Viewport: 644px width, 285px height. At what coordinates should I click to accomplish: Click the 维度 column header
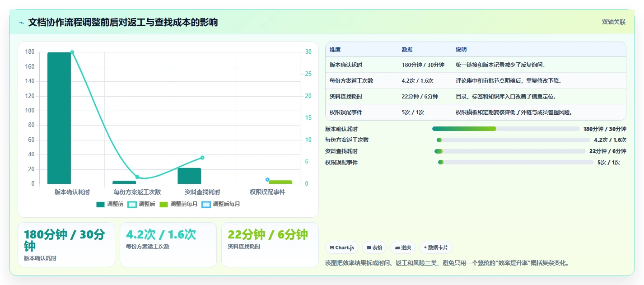click(x=335, y=50)
